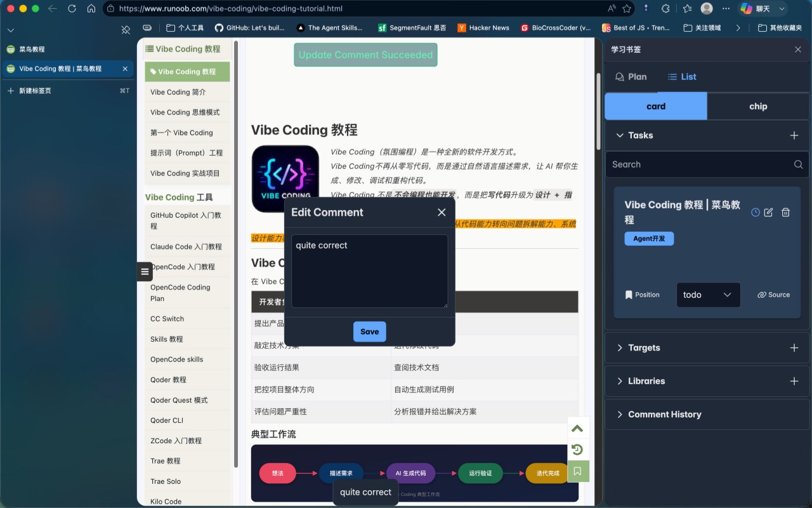Add a new target with plus icon
The height and width of the screenshot is (508, 812).
coord(794,348)
